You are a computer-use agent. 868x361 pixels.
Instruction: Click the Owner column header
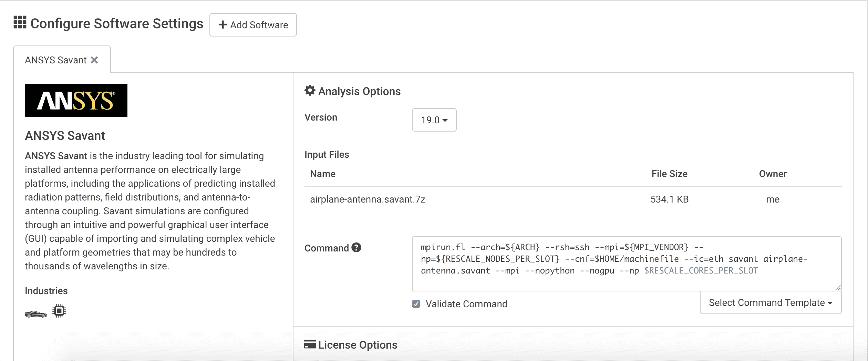(x=773, y=174)
